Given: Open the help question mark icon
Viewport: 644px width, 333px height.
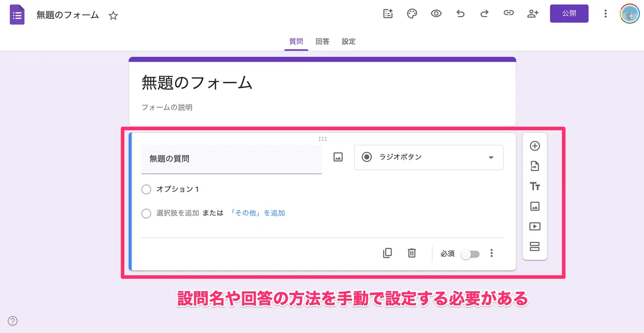Looking at the screenshot, I should click(x=13, y=321).
